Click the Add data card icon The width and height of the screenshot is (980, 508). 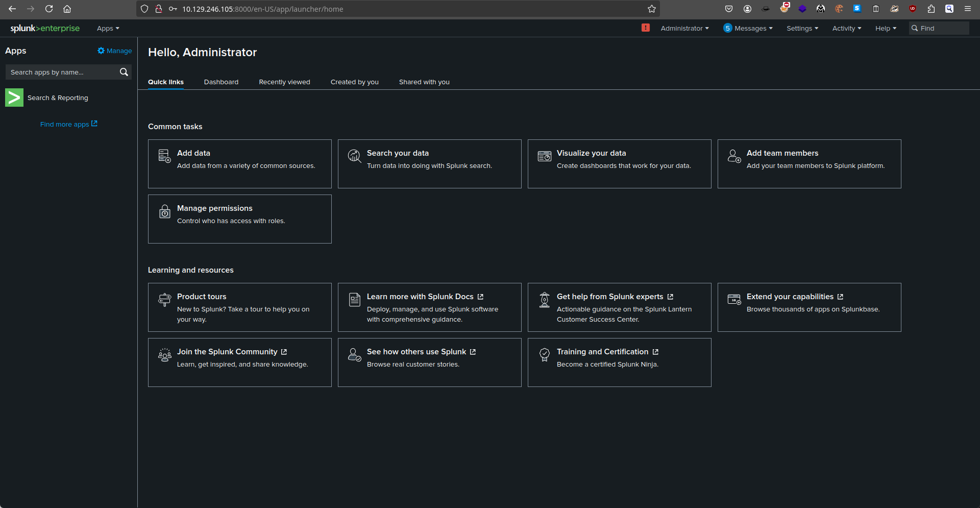point(164,156)
